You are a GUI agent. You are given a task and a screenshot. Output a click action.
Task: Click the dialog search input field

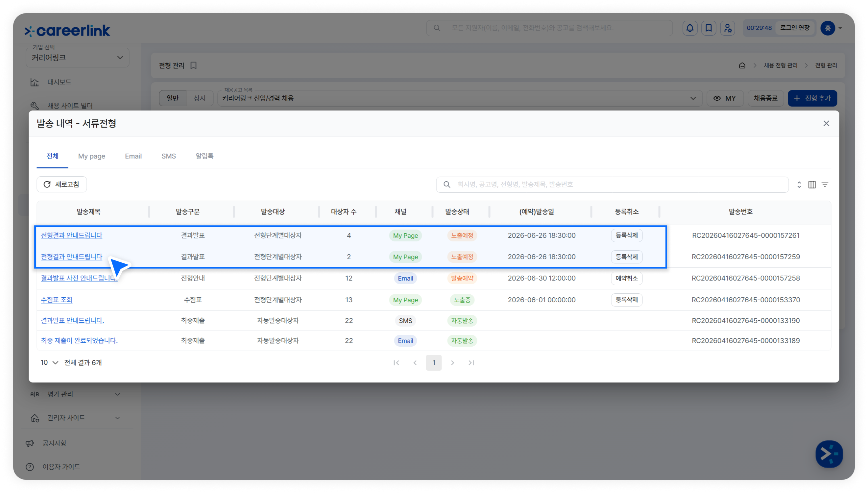point(613,185)
